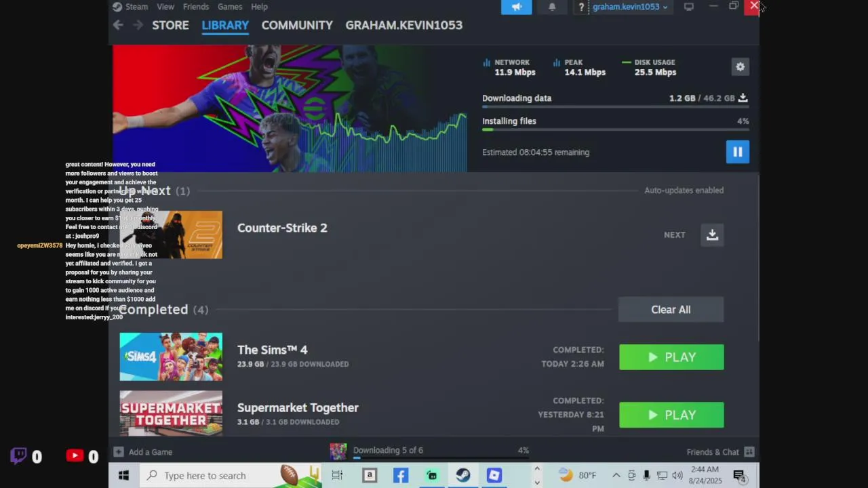Open the downloading game's banner art
The image size is (868, 488).
[290, 108]
